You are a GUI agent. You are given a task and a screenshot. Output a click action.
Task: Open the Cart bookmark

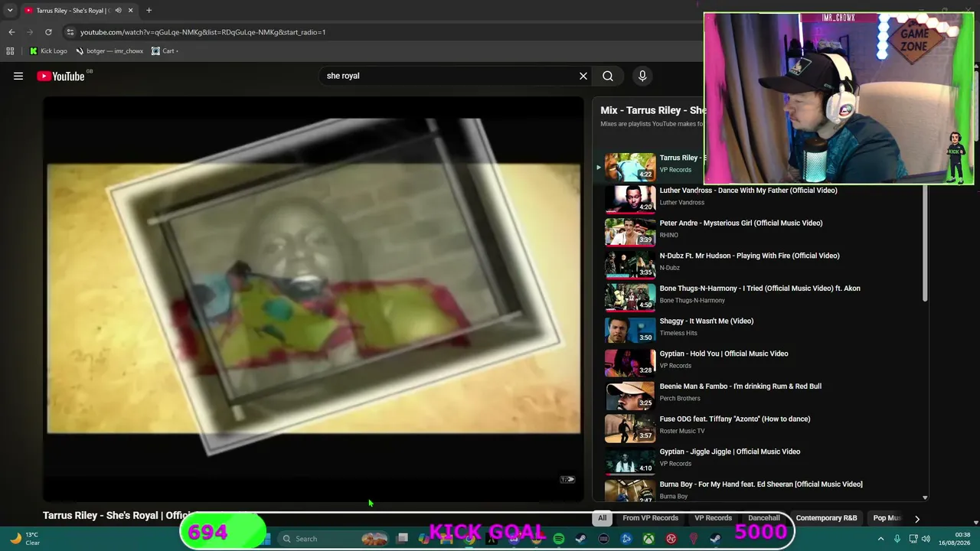coord(165,51)
